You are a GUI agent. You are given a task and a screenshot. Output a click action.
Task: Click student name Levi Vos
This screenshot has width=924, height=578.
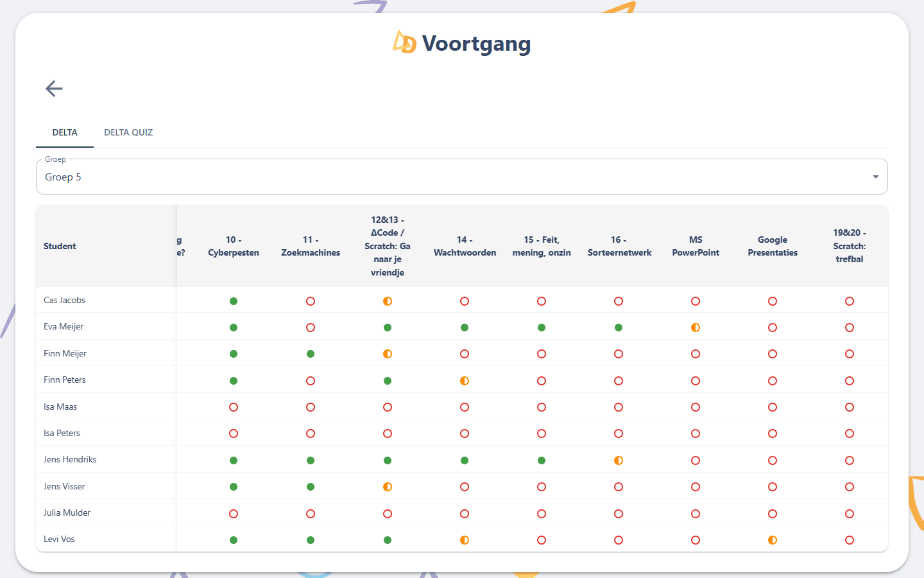[x=59, y=539]
